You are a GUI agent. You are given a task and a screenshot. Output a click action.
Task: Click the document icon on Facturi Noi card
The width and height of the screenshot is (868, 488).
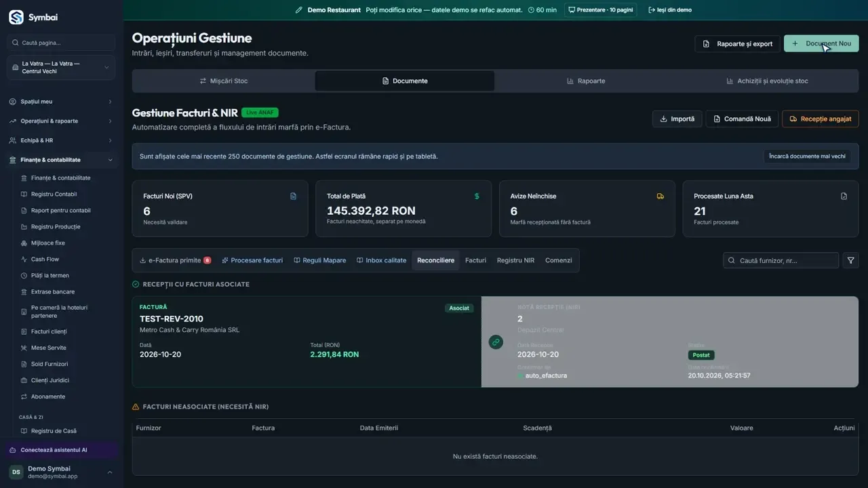(x=294, y=196)
